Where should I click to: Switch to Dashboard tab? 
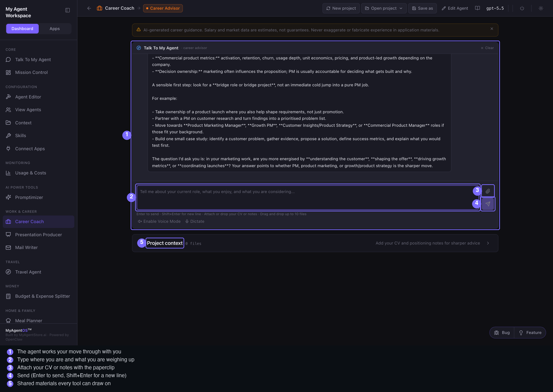22,28
